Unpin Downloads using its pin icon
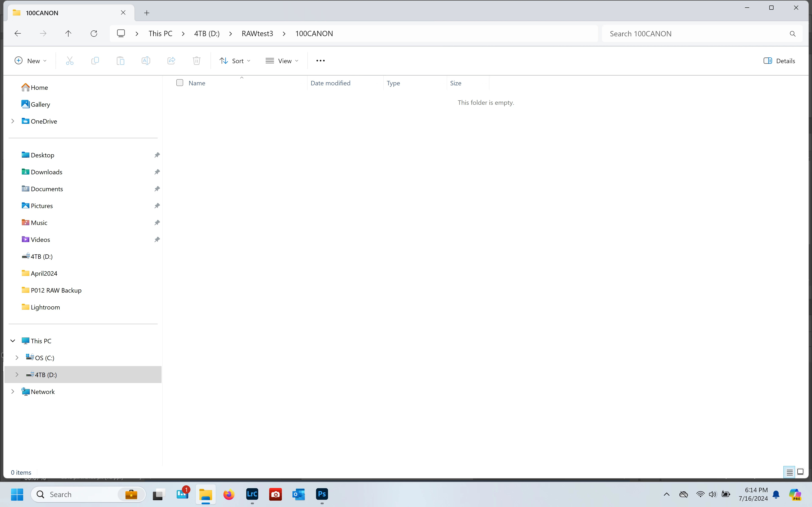 coord(157,172)
